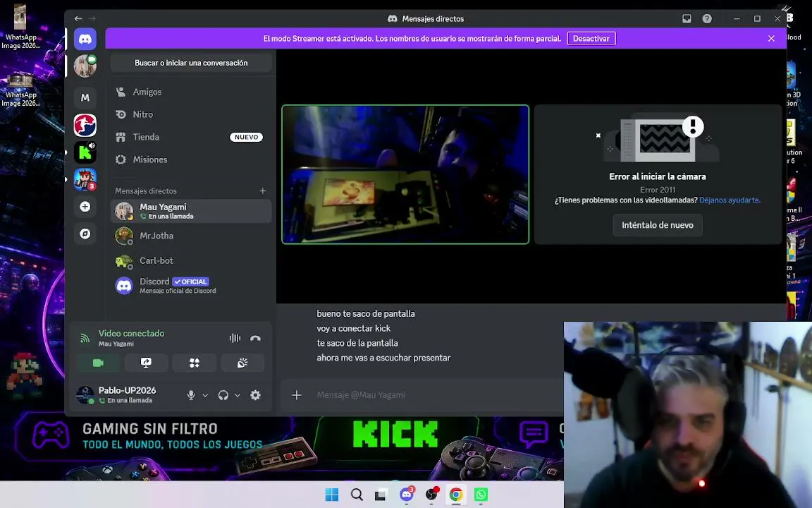Open Windows taskbar search
The height and width of the screenshot is (508, 812).
pyautogui.click(x=357, y=495)
